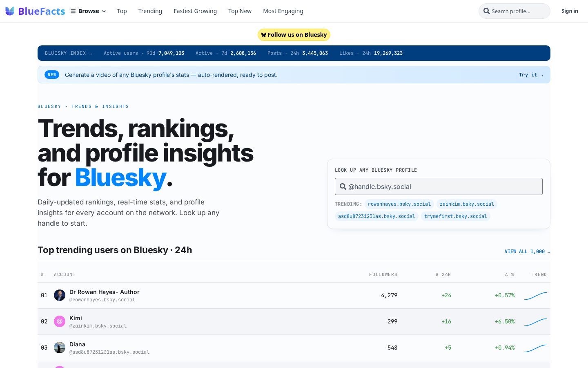The height and width of the screenshot is (368, 588).
Task: View trend sparkline for Dr Rowan Hayes
Action: (536, 295)
